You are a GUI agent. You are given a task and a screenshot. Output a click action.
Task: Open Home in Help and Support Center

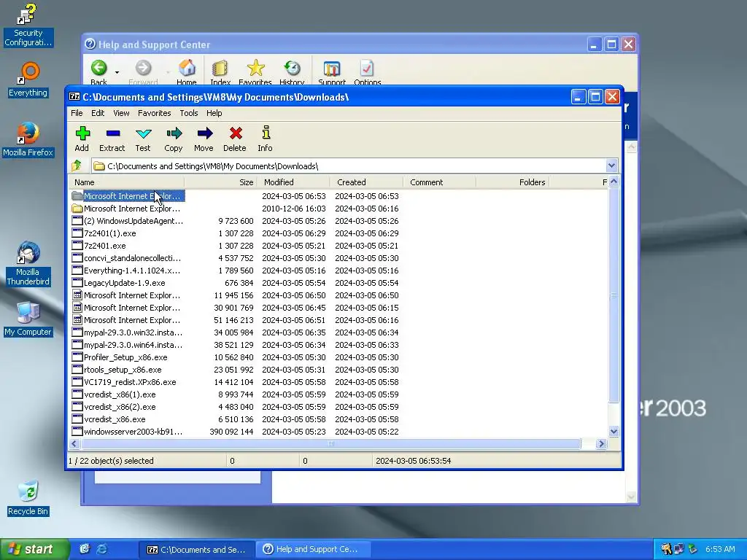point(187,72)
